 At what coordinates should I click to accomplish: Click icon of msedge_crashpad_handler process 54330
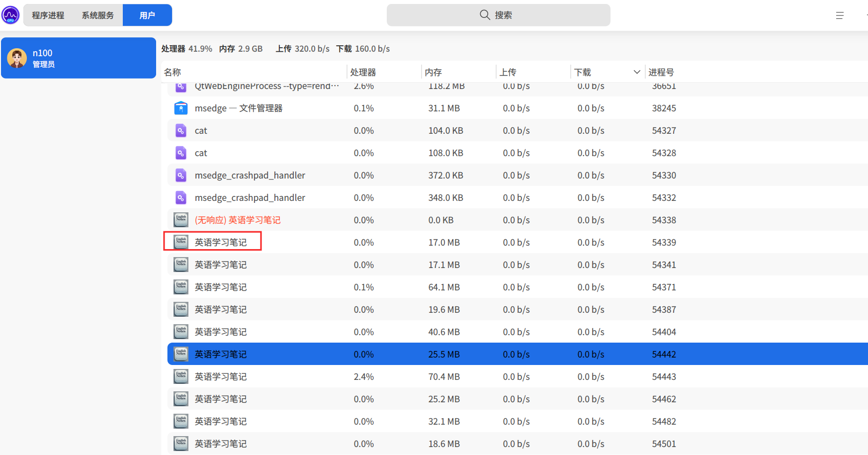[181, 175]
